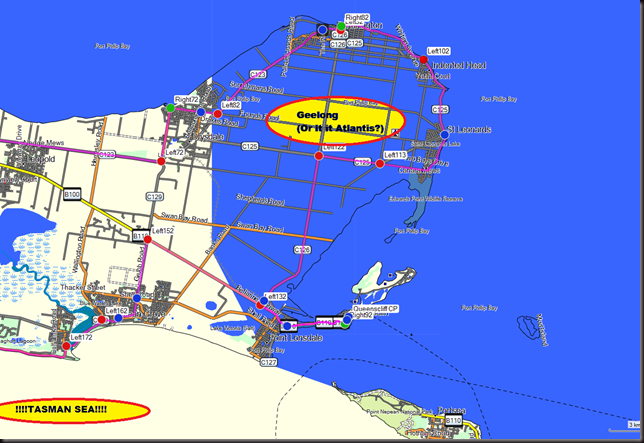644x443 pixels.
Task: Click the B110 shield near Portsea
Action: pos(453,420)
